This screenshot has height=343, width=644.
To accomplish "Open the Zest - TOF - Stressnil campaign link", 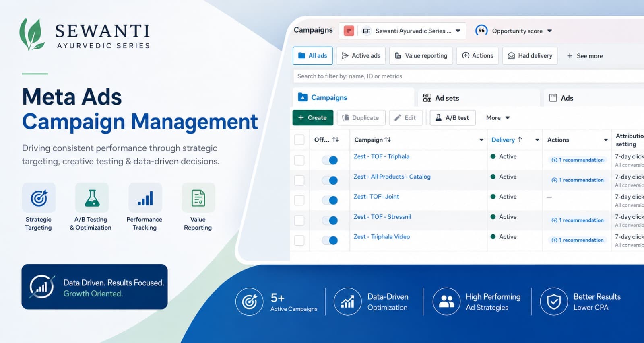I will pyautogui.click(x=382, y=217).
